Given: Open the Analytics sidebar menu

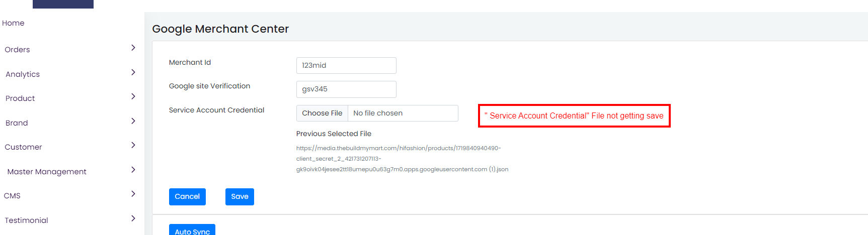Looking at the screenshot, I should pos(23,74).
